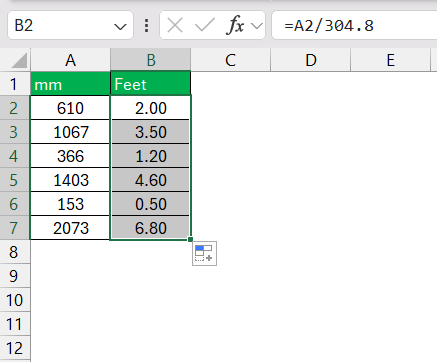This screenshot has width=437, height=362.
Task: Select row 2 header
Action: (15, 108)
